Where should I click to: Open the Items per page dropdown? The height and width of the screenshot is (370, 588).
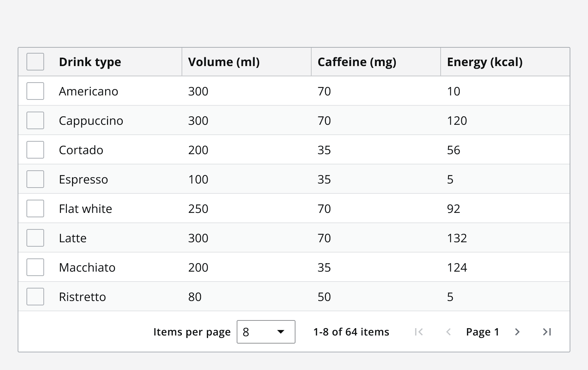click(266, 332)
